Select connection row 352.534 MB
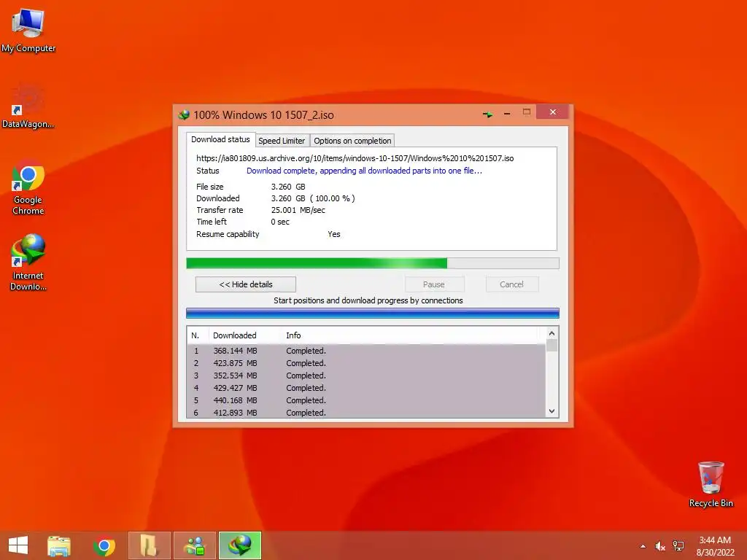The height and width of the screenshot is (560, 747). pos(366,376)
